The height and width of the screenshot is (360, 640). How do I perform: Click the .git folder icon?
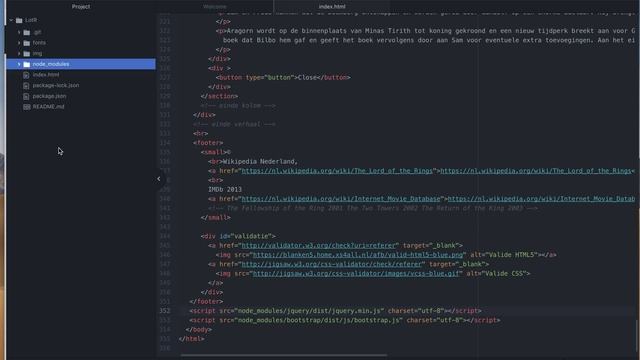tap(27, 32)
